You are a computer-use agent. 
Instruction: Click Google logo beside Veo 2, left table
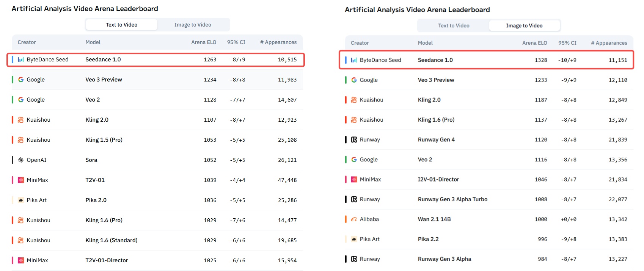21,100
